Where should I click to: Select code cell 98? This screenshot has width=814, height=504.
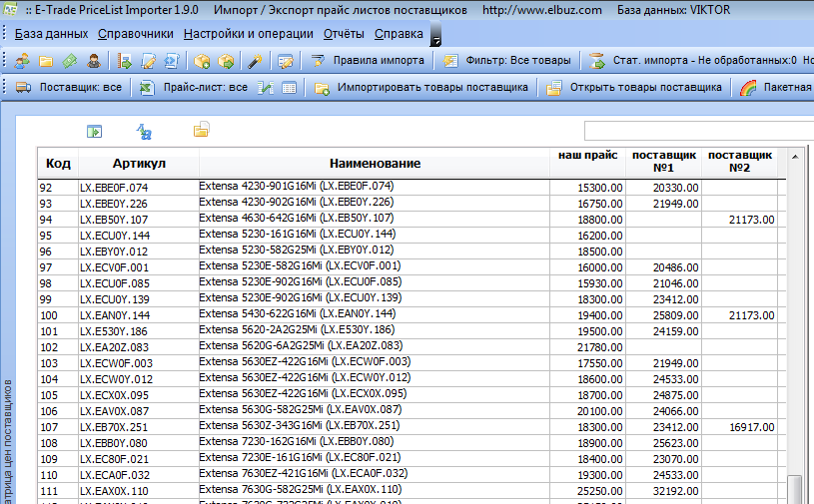tap(58, 283)
